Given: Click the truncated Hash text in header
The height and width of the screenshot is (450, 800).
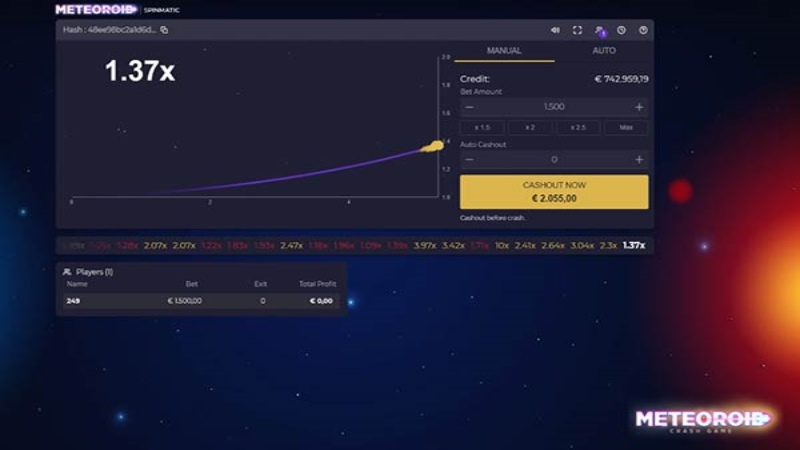Looking at the screenshot, I should [109, 30].
